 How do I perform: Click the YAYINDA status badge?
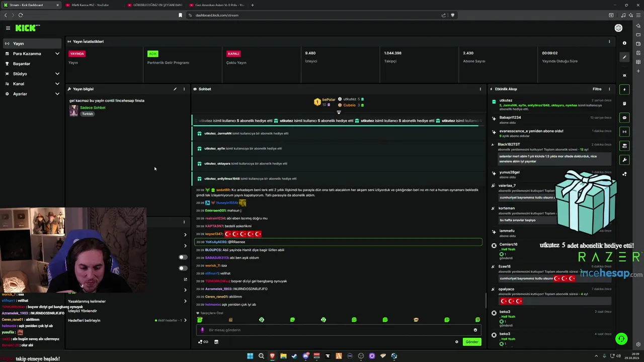pyautogui.click(x=77, y=53)
